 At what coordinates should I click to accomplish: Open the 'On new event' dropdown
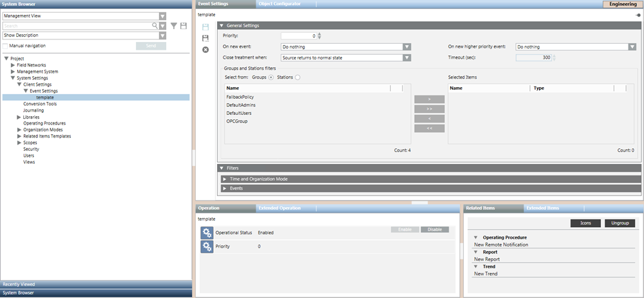(406, 46)
